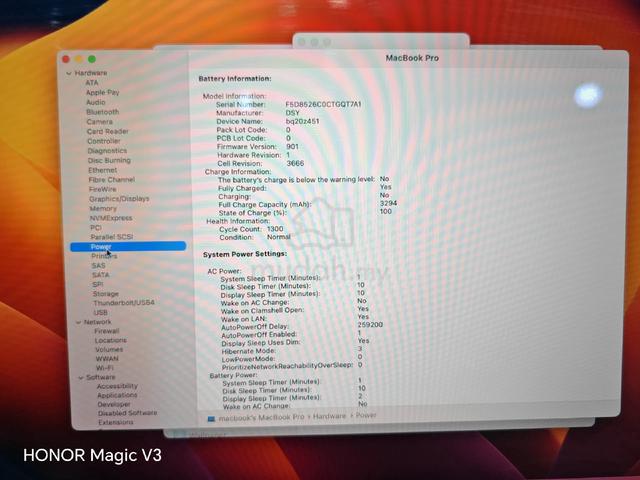
Task: Select Apple Pay in the sidebar
Action: pyautogui.click(x=102, y=93)
